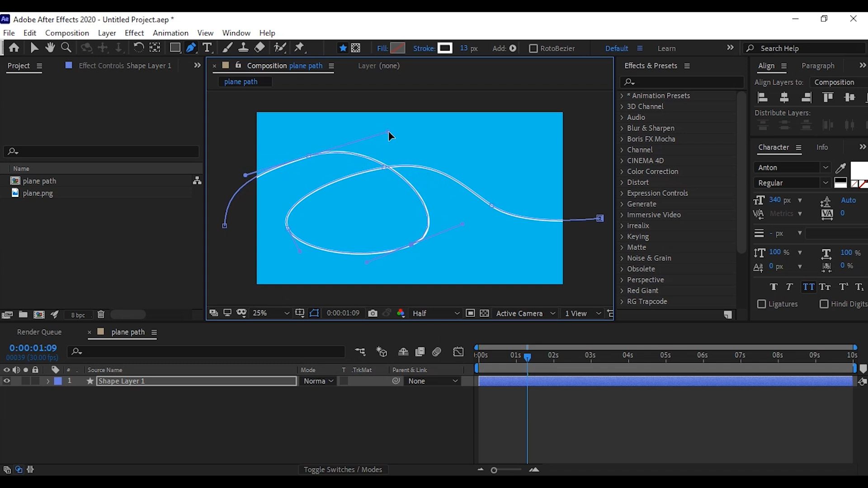The image size is (868, 488).
Task: Select the Pen tool
Action: click(191, 47)
